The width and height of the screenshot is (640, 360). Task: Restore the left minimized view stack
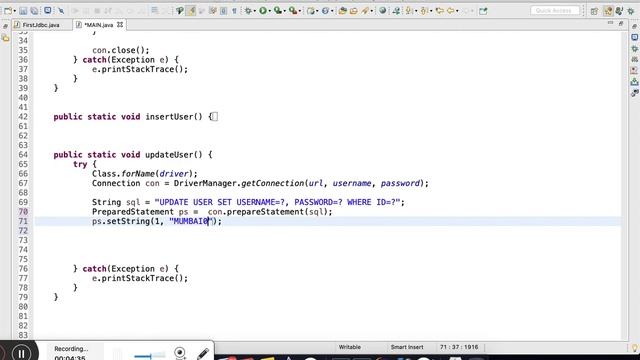point(5,26)
